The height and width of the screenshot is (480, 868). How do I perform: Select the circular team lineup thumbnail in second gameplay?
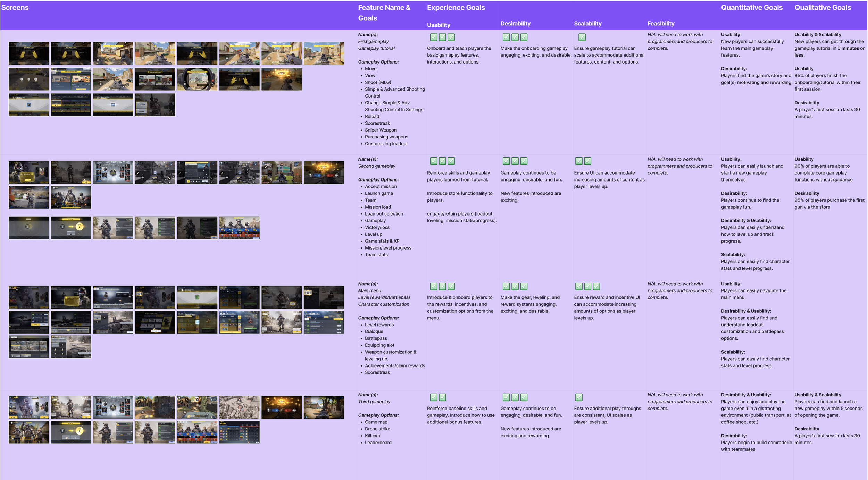[113, 172]
